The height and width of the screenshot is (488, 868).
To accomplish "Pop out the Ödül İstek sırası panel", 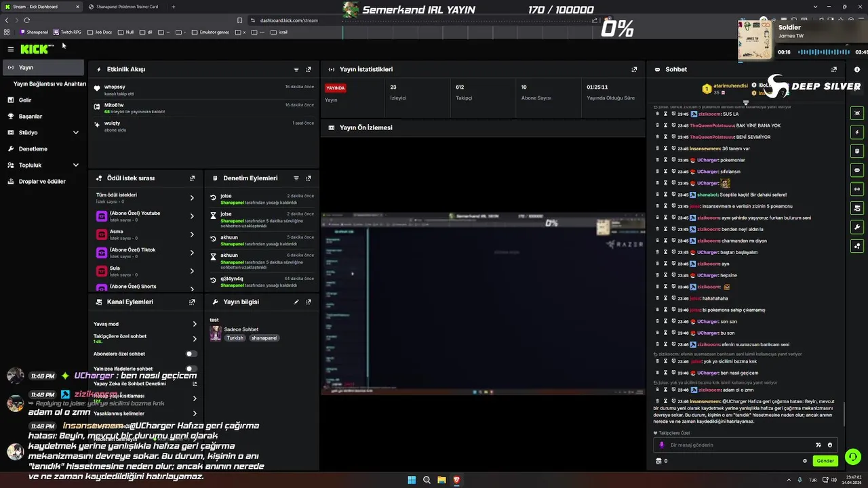I will [192, 178].
